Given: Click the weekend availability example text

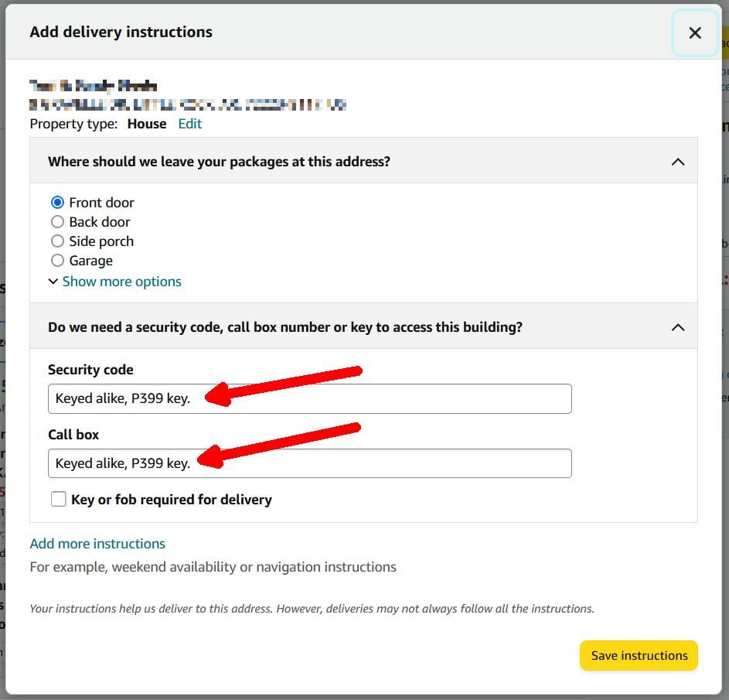Looking at the screenshot, I should (x=213, y=567).
